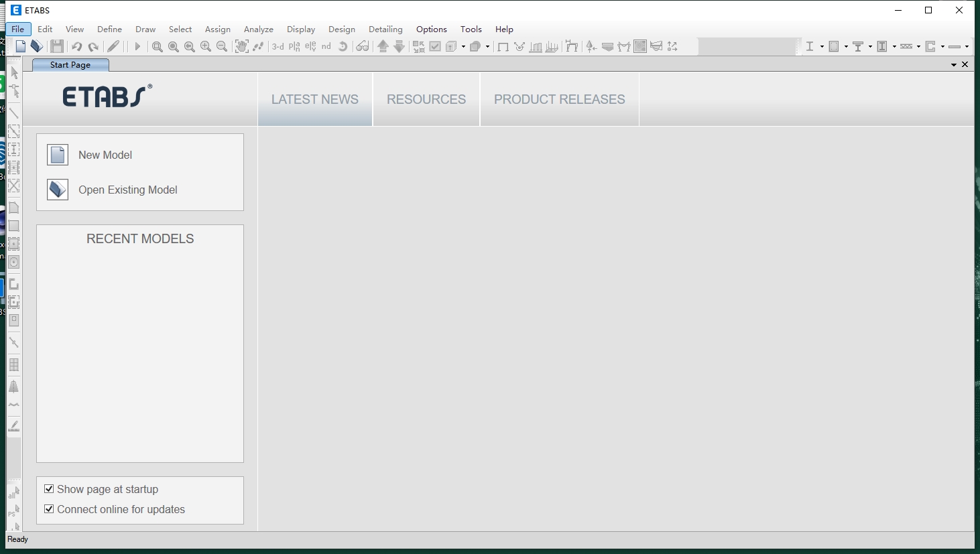Screen dimensions: 980x554
Task: Open dropdown arrow beside T-section icon
Action: (870, 47)
